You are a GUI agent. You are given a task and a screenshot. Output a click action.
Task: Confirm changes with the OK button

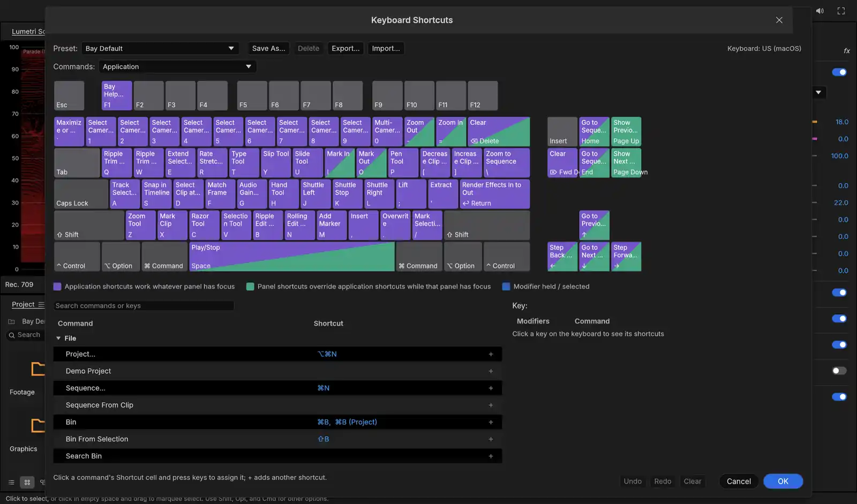pos(783,482)
